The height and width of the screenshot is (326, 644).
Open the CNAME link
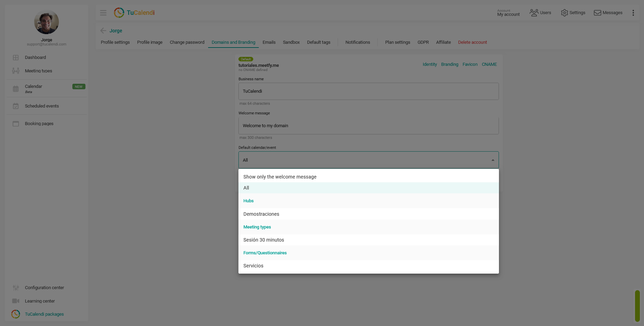(489, 64)
